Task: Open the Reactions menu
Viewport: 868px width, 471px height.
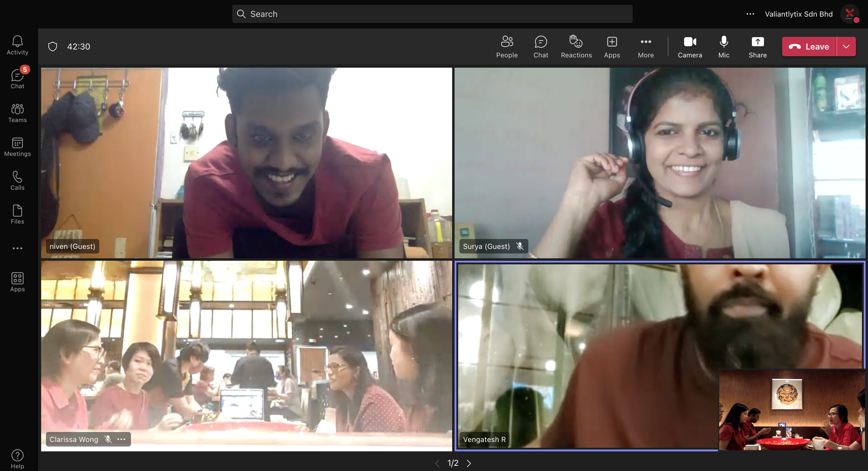Action: click(576, 47)
